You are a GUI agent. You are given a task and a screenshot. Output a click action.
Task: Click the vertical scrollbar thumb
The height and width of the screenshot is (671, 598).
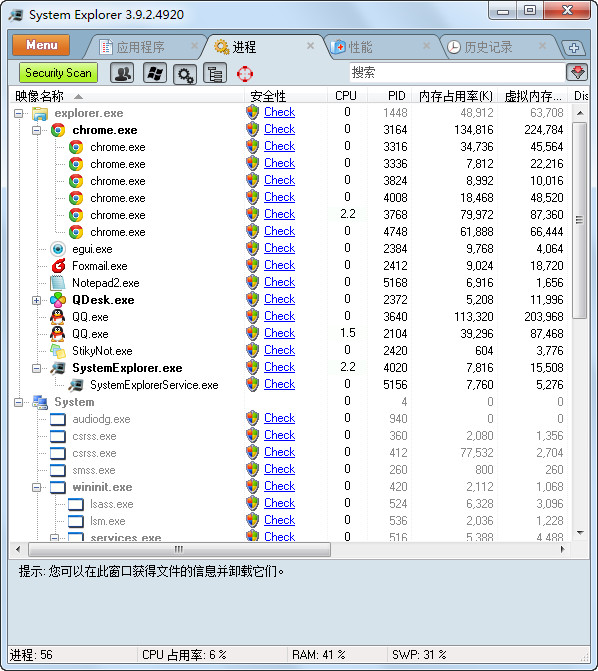click(x=580, y=220)
